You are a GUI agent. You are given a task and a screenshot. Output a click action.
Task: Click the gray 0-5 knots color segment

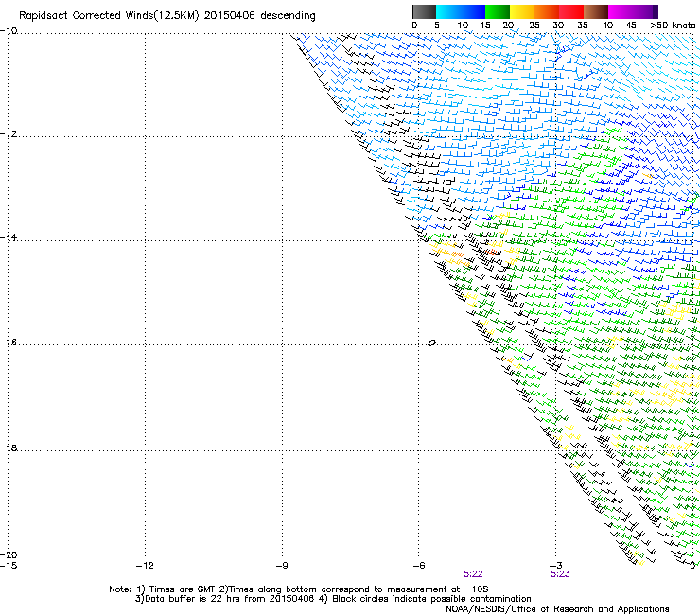(x=424, y=11)
